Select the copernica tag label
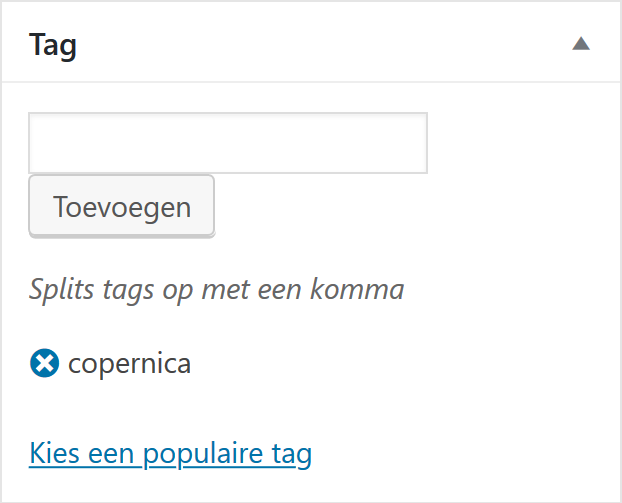Viewport: 622px width, 503px height. click(129, 363)
